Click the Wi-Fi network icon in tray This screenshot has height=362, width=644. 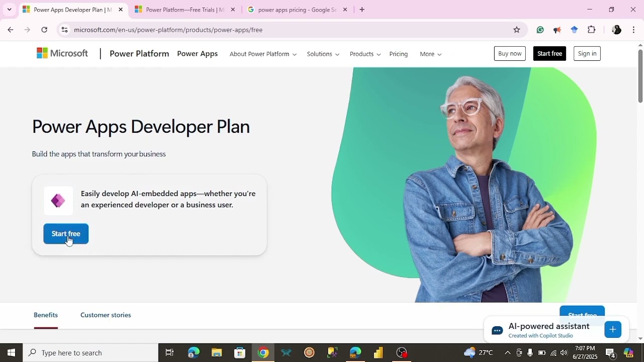[553, 352]
